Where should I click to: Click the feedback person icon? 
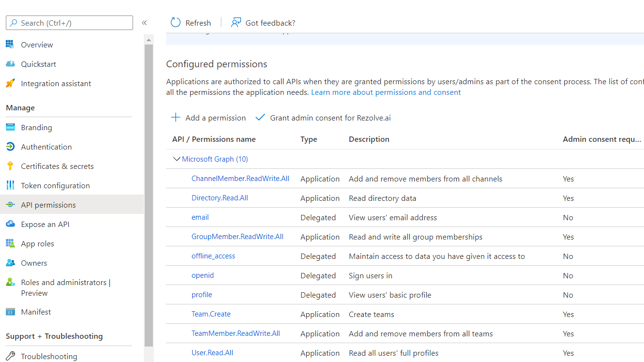pos(236,22)
